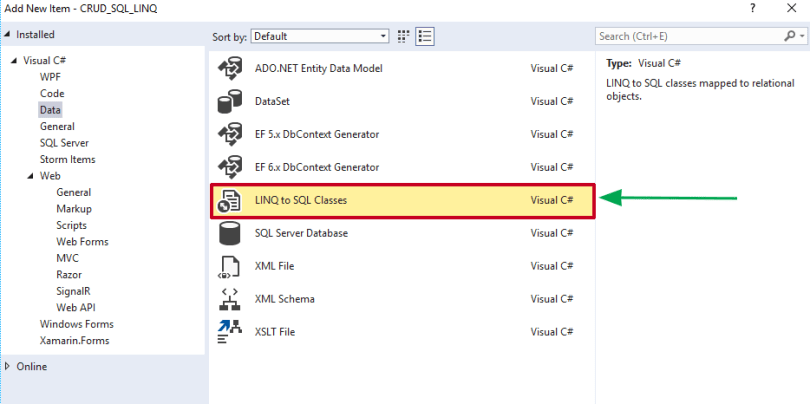Select the XSLT File template icon
Image resolution: width=810 pixels, height=404 pixels.
pyautogui.click(x=230, y=333)
